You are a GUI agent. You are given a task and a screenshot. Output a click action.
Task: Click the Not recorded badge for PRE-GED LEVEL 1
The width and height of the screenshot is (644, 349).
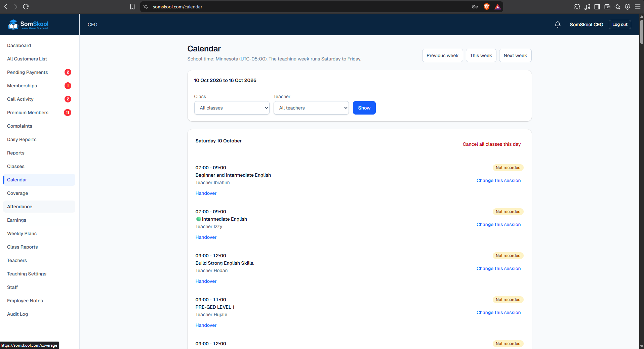tap(508, 300)
